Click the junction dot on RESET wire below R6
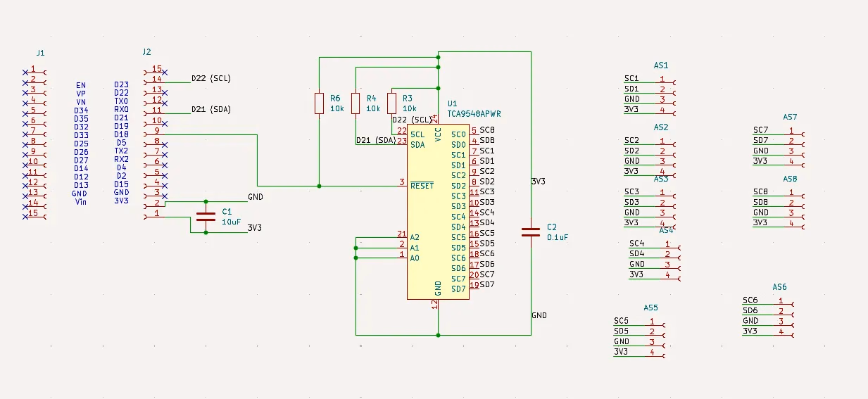Image resolution: width=868 pixels, height=399 pixels. tap(319, 186)
